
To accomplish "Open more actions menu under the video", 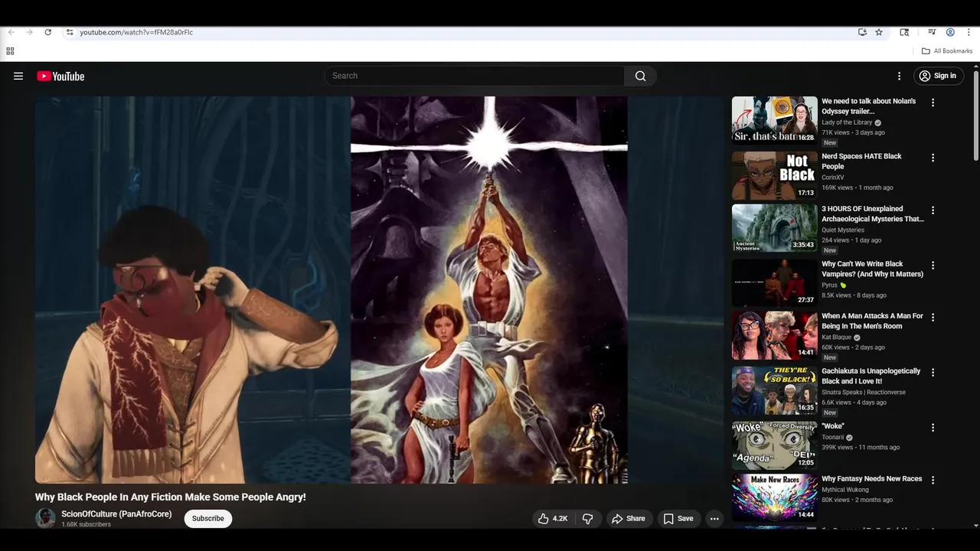I will click(714, 519).
